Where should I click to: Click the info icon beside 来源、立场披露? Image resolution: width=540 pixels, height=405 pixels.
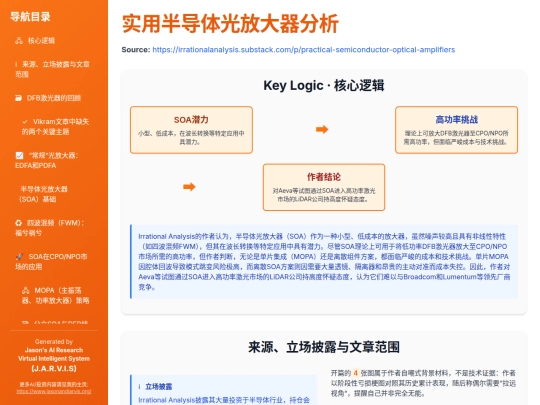[x=16, y=64]
